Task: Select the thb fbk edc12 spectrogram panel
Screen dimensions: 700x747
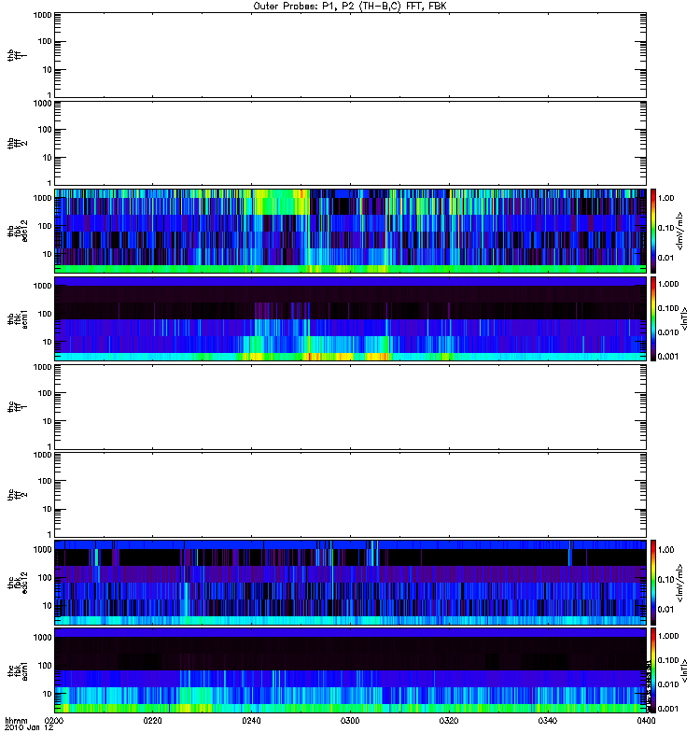Action: point(350,231)
